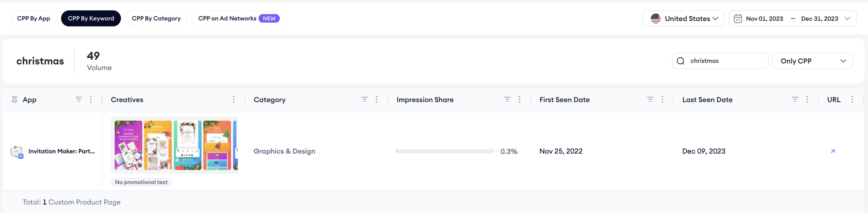Switch to the CPP By Category tab
868x213 pixels.
coord(156,18)
